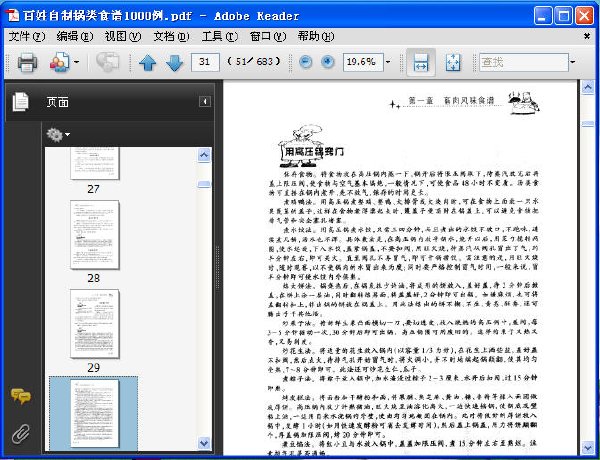Go to next page with down arrow

coord(174,62)
